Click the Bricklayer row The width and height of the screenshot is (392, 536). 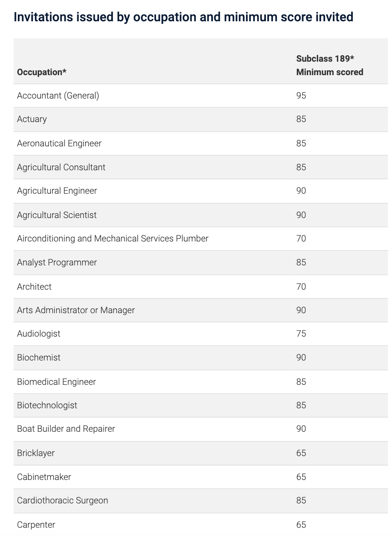click(x=200, y=453)
